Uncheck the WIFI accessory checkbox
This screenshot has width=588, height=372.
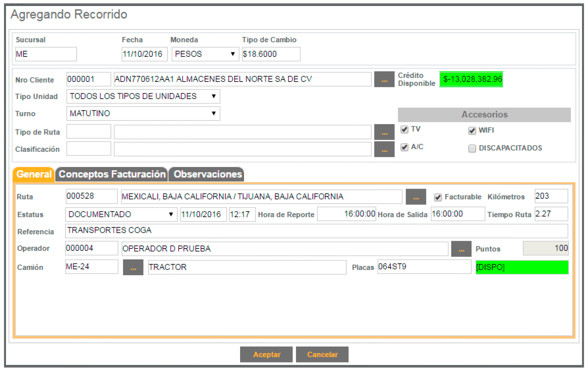pos(472,131)
